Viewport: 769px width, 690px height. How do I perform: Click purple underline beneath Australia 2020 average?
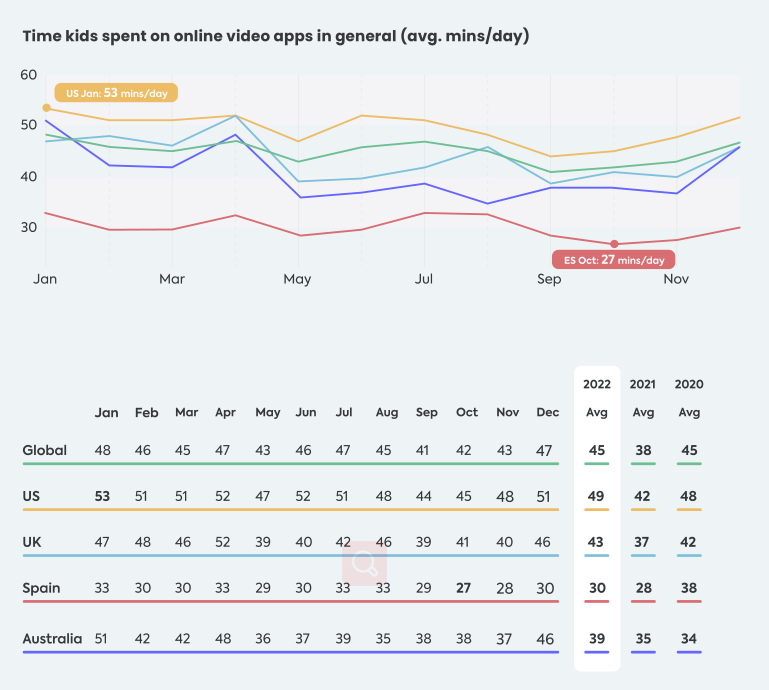click(688, 652)
